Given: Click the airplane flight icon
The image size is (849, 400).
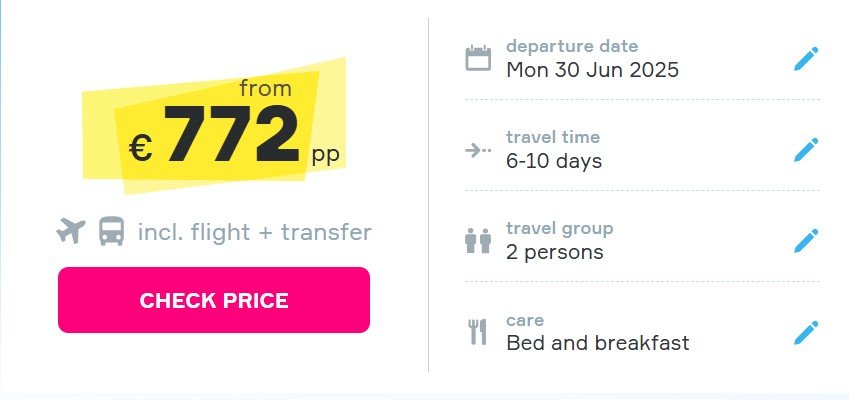Looking at the screenshot, I should click(71, 231).
